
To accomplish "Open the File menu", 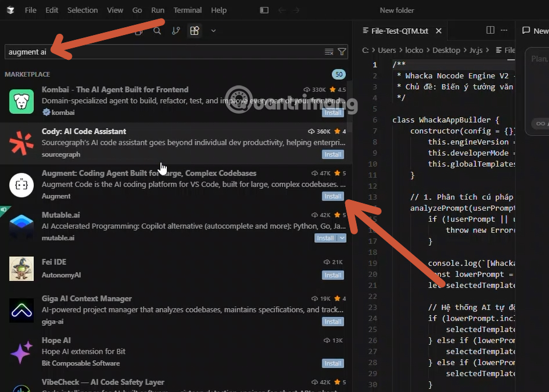I will click(30, 10).
